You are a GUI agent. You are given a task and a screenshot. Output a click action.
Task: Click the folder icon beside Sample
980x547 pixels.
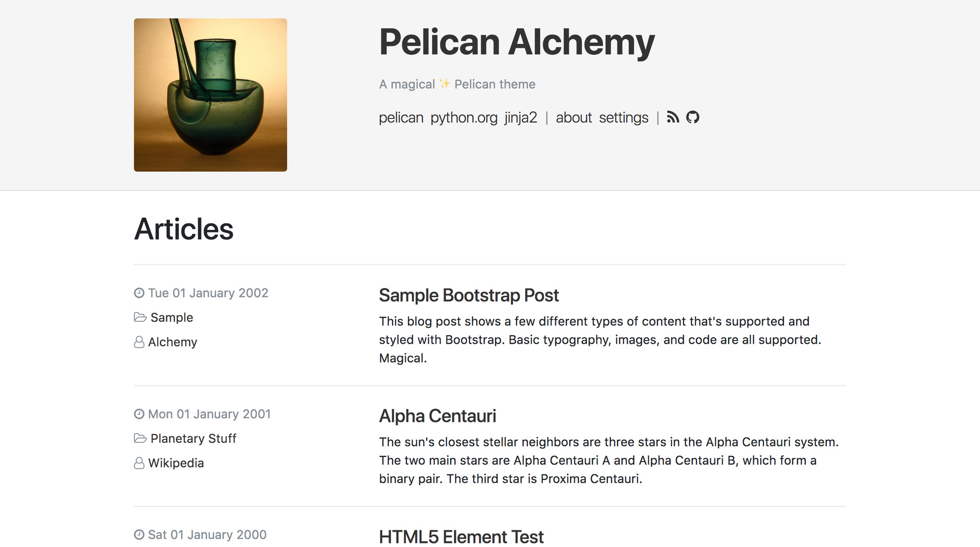tap(140, 317)
